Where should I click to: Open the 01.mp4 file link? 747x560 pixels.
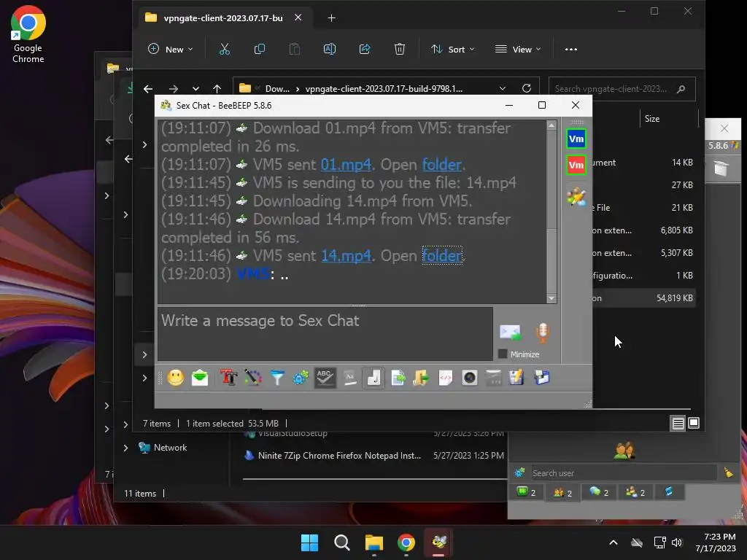pyautogui.click(x=346, y=165)
